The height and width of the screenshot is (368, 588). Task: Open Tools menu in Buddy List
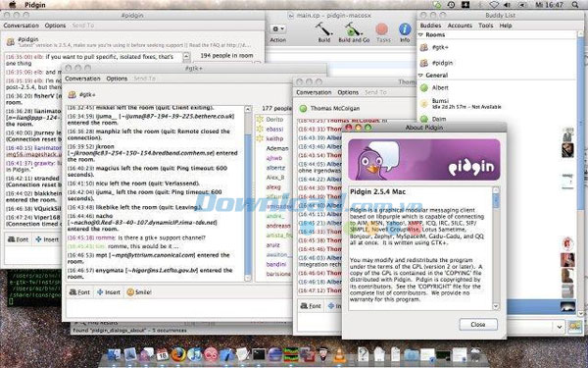pyautogui.click(x=486, y=26)
